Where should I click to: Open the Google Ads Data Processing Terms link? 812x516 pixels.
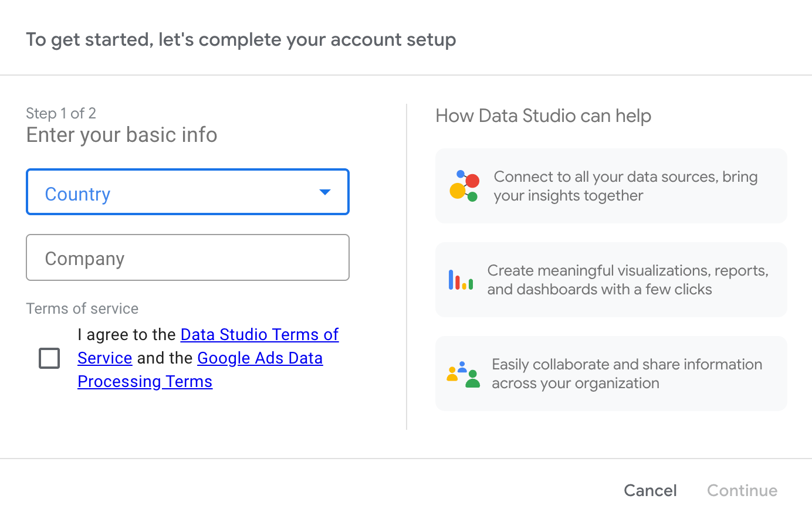click(260, 358)
